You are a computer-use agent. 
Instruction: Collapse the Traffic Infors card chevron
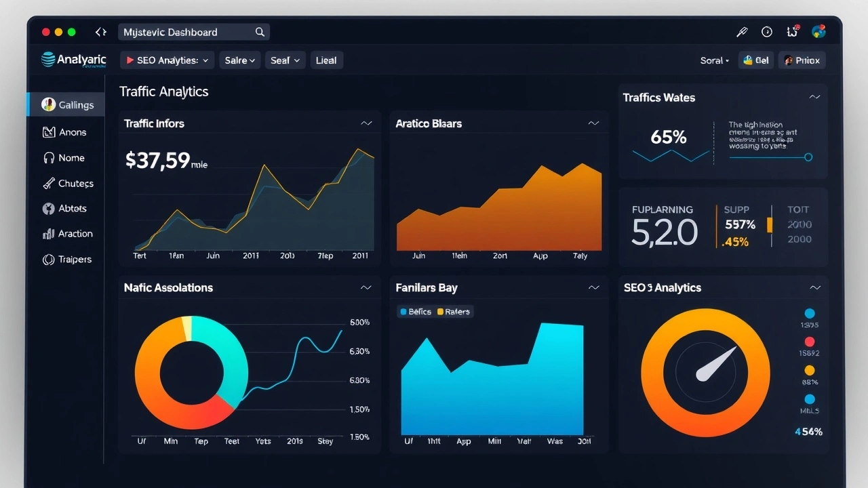pyautogui.click(x=366, y=123)
